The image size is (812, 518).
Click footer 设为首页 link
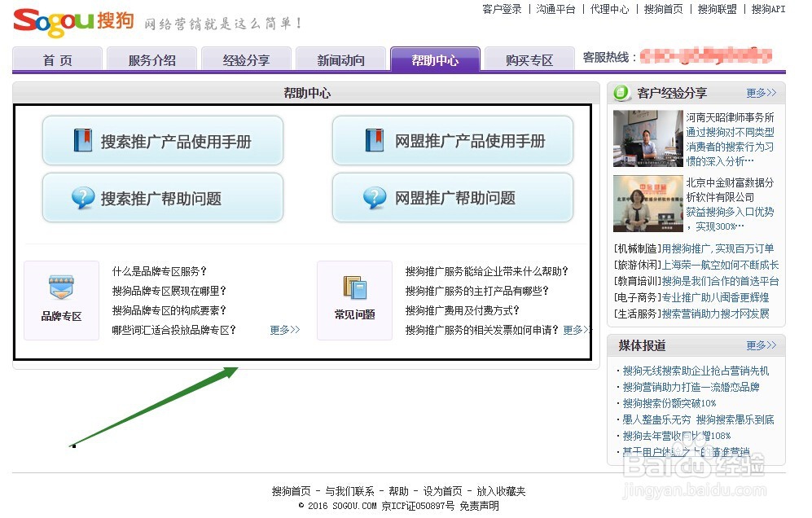coord(442,491)
